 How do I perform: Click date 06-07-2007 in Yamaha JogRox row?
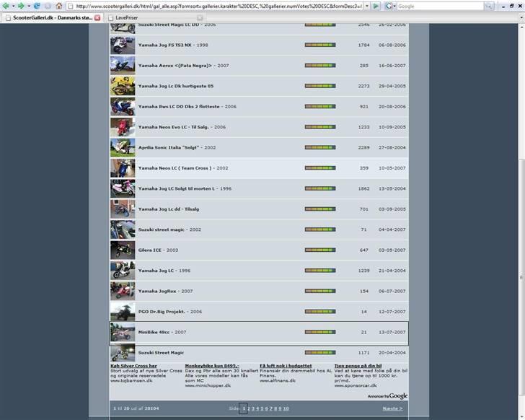pos(392,292)
